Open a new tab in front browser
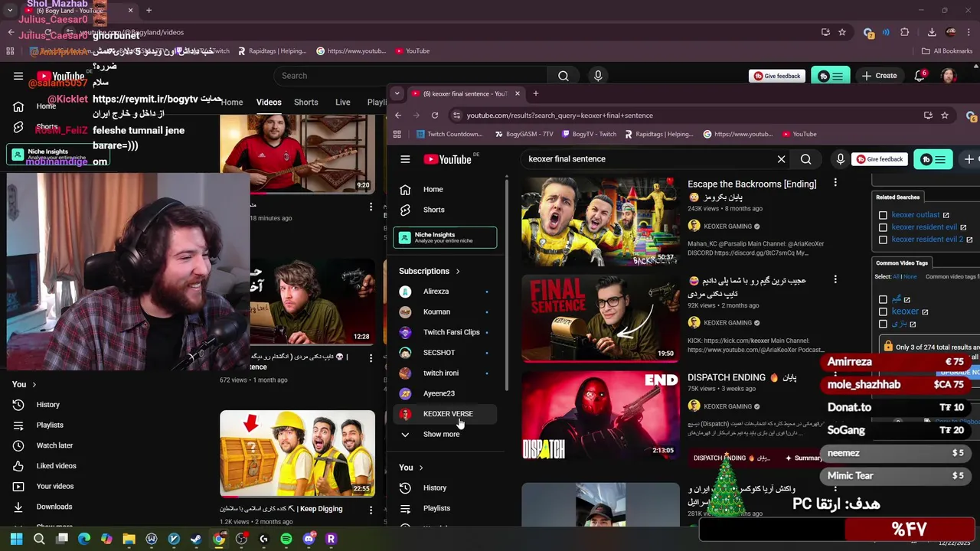The height and width of the screenshot is (551, 980). tap(536, 93)
